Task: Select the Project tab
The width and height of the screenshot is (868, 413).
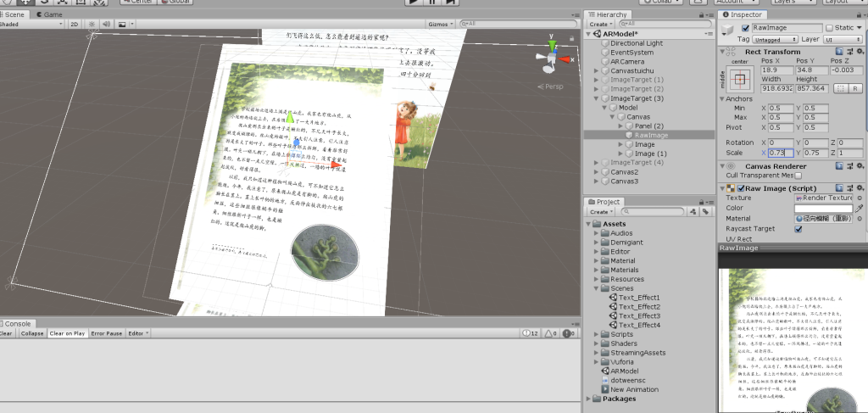Action: 604,202
